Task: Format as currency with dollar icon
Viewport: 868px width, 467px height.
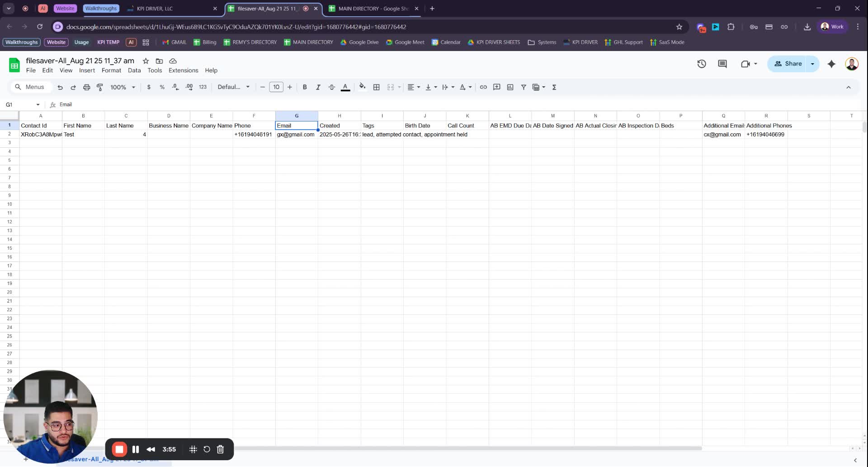Action: pos(149,87)
